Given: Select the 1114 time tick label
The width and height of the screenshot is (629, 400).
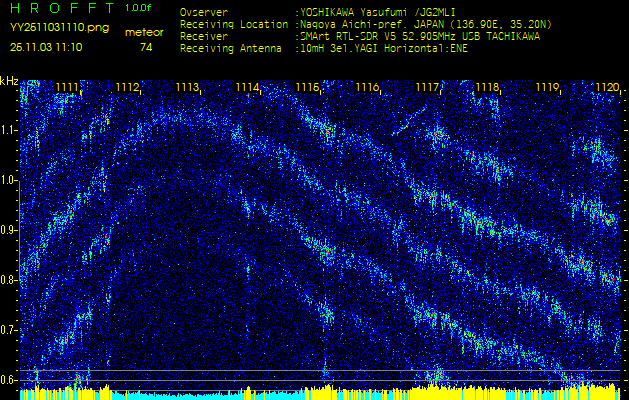Looking at the screenshot, I should click(247, 88).
